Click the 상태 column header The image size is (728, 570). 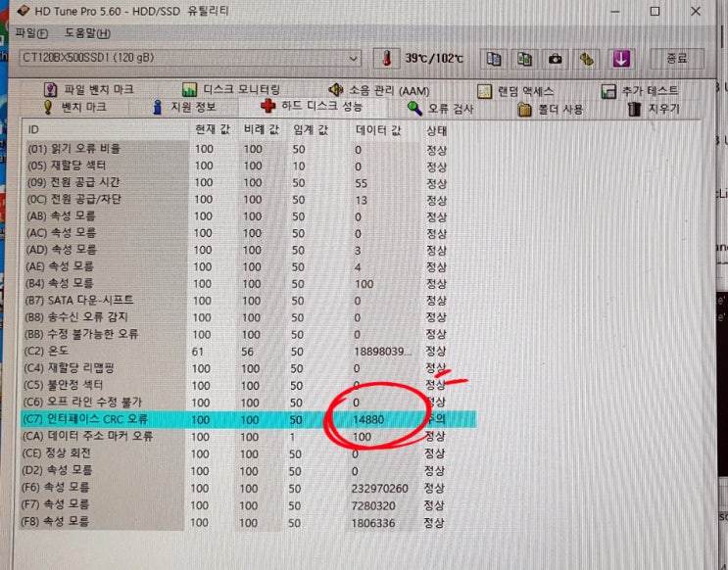point(436,131)
